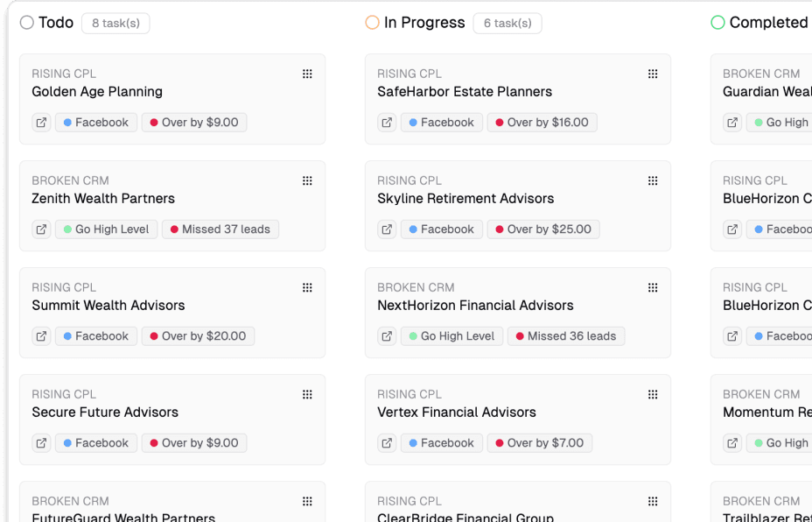Open the Golden Age Planning task title
This screenshot has height=522, width=812.
coord(97,92)
